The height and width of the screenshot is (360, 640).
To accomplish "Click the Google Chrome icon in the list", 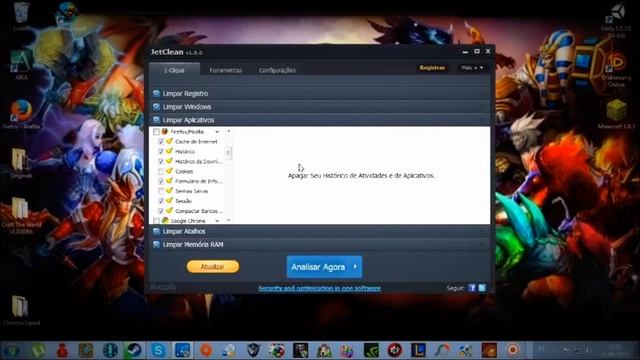I will tap(165, 220).
